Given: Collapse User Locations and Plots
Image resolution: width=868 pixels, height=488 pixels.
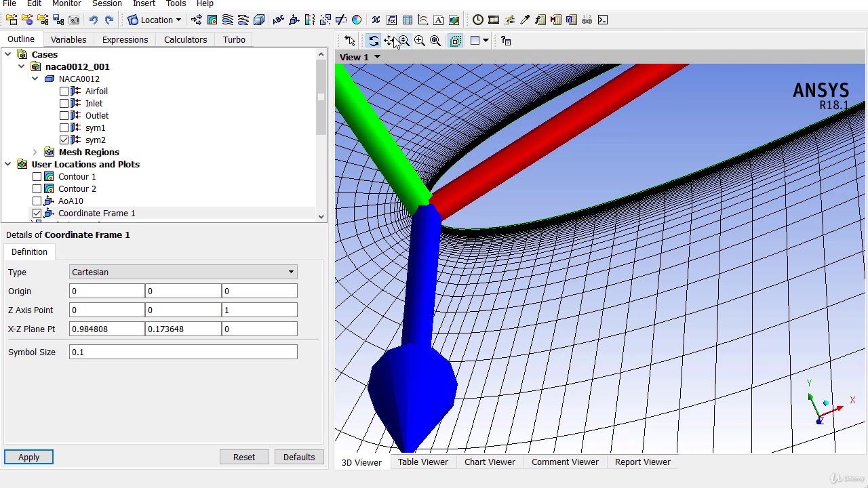Looking at the screenshot, I should (7, 164).
